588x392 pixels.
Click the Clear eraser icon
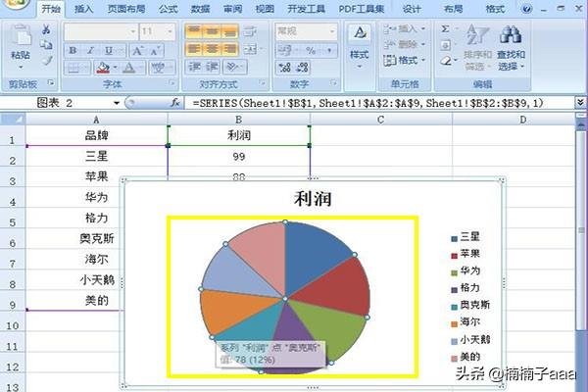coord(445,61)
